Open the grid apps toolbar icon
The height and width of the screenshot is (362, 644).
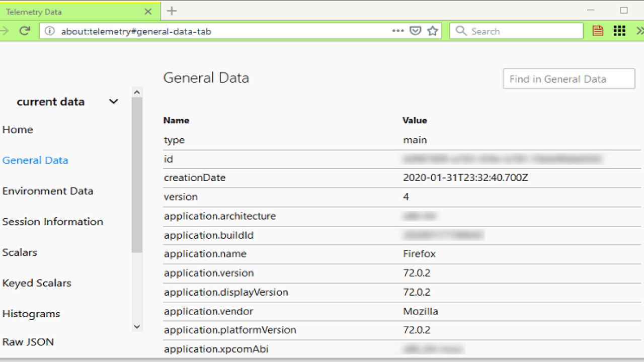coord(619,31)
